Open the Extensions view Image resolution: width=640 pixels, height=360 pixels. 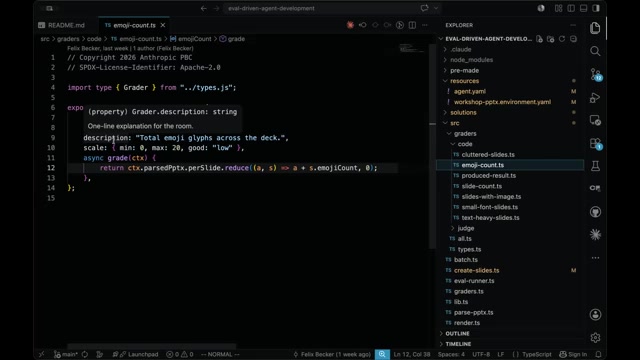pos(595,144)
